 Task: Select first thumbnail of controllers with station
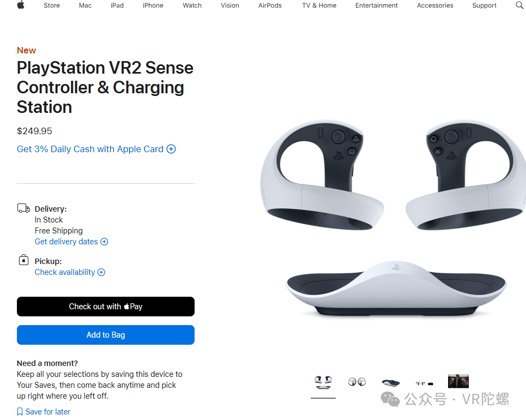[x=323, y=382]
